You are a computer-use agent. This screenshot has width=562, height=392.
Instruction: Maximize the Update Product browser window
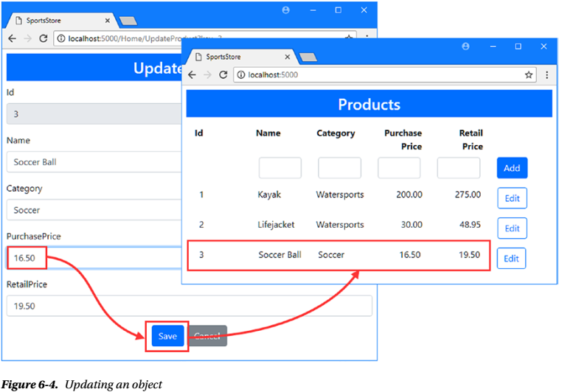[x=338, y=10]
